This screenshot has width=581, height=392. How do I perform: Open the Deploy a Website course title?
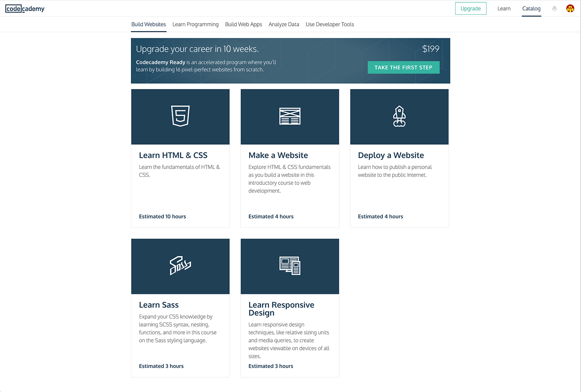pyautogui.click(x=391, y=156)
